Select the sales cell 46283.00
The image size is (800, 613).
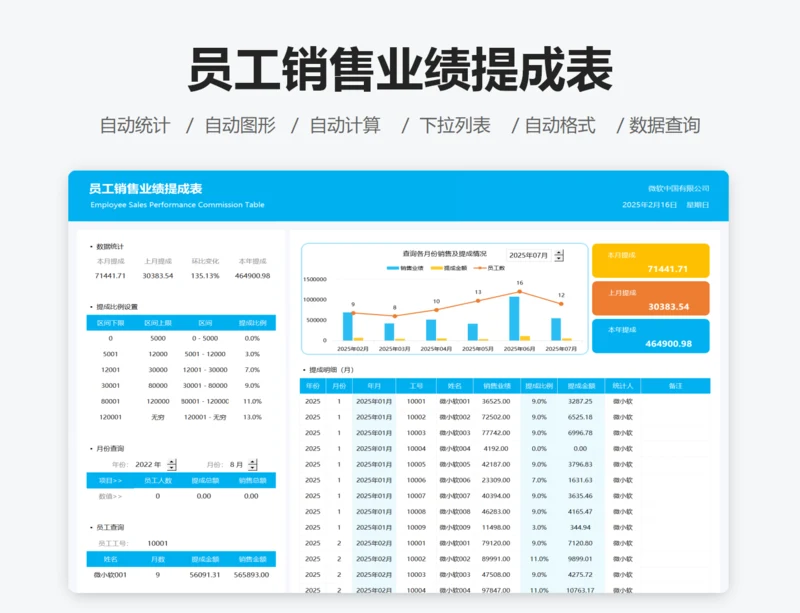496,511
